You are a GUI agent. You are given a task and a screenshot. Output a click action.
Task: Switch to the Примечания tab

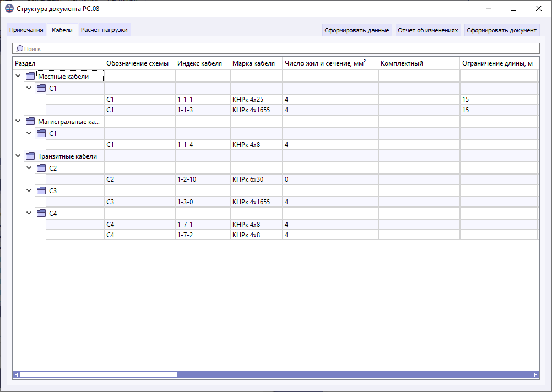26,30
